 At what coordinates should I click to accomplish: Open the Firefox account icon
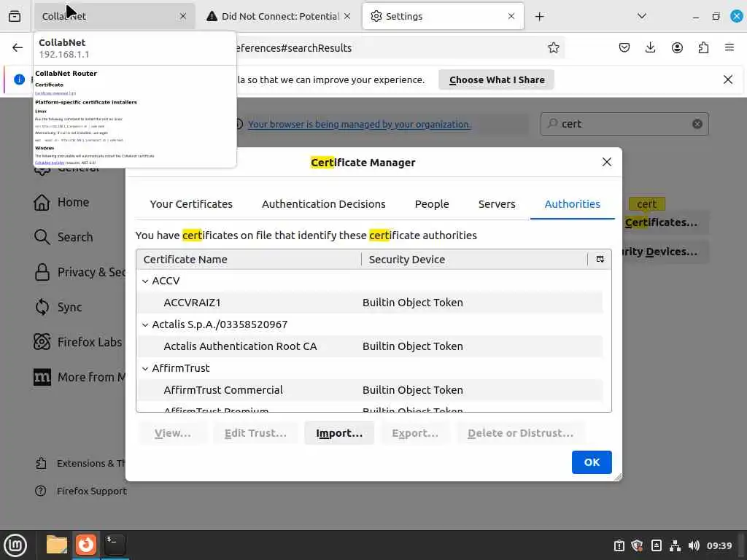click(677, 47)
